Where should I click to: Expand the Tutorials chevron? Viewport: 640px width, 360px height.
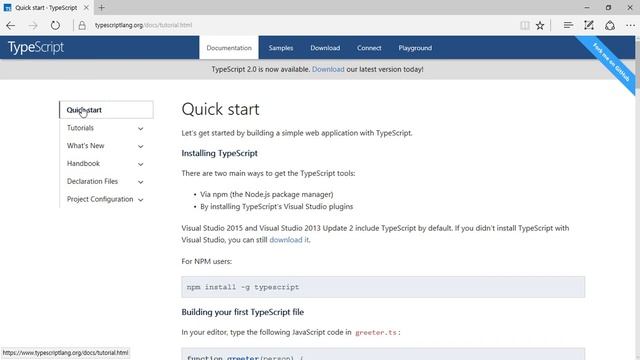point(140,129)
